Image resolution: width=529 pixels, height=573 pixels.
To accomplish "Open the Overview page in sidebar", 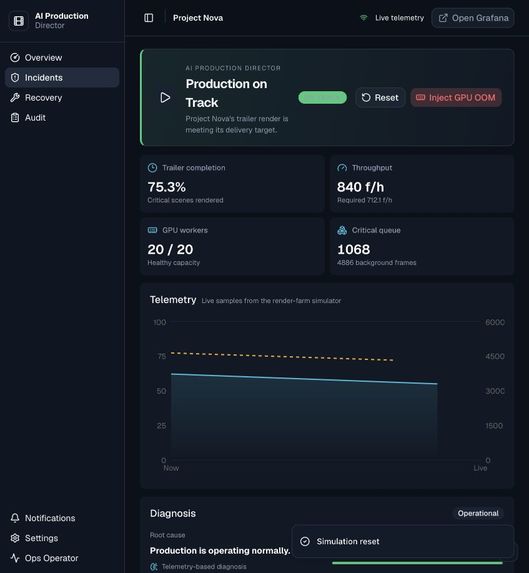I will (x=62, y=58).
